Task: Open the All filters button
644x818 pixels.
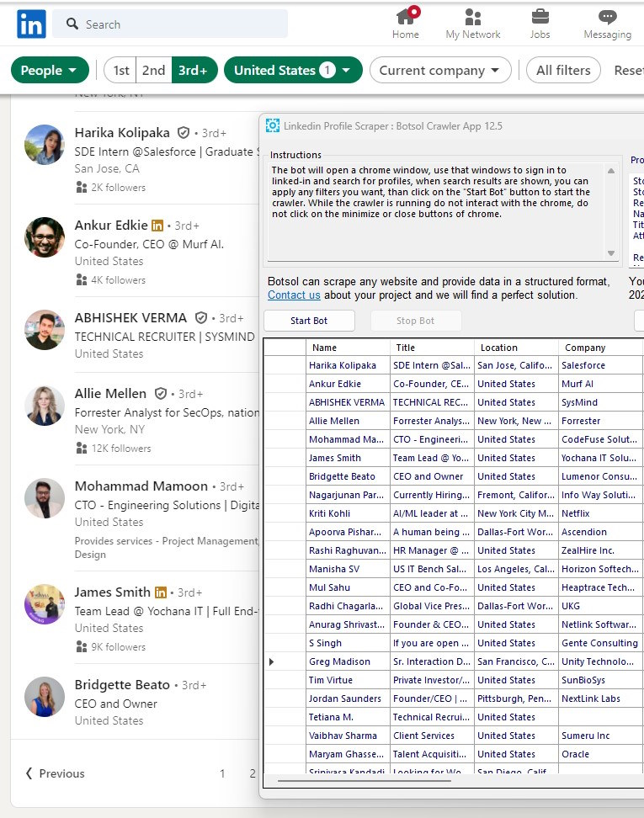Action: point(564,70)
